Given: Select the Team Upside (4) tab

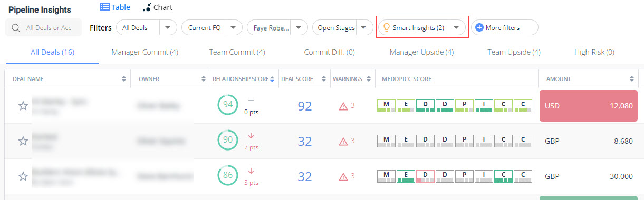Looking at the screenshot, I should point(514,52).
